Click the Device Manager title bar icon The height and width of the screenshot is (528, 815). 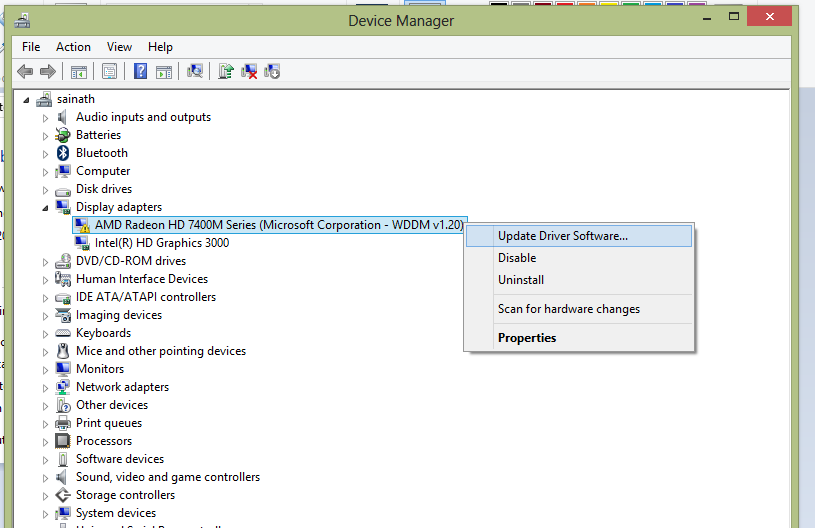(x=22, y=21)
